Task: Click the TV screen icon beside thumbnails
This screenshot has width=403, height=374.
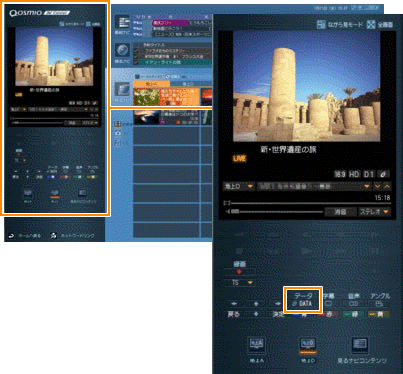Action: [x=122, y=89]
